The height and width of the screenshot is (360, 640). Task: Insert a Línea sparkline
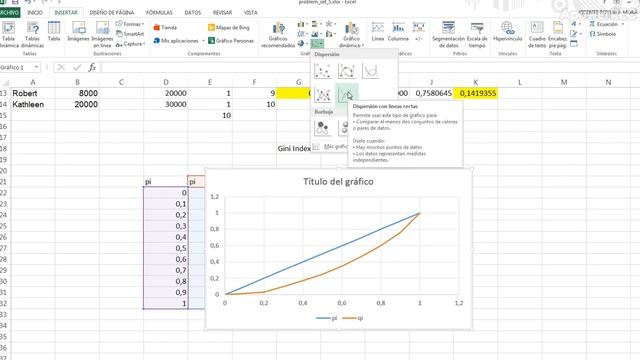click(x=378, y=31)
